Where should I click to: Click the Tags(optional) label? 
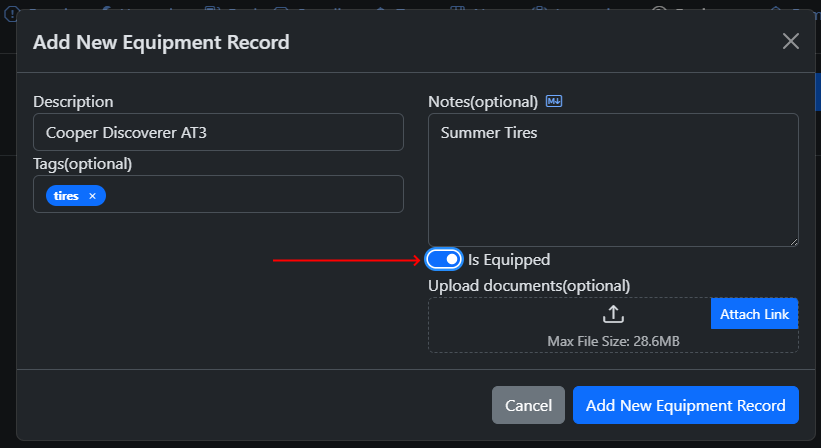pyautogui.click(x=83, y=163)
